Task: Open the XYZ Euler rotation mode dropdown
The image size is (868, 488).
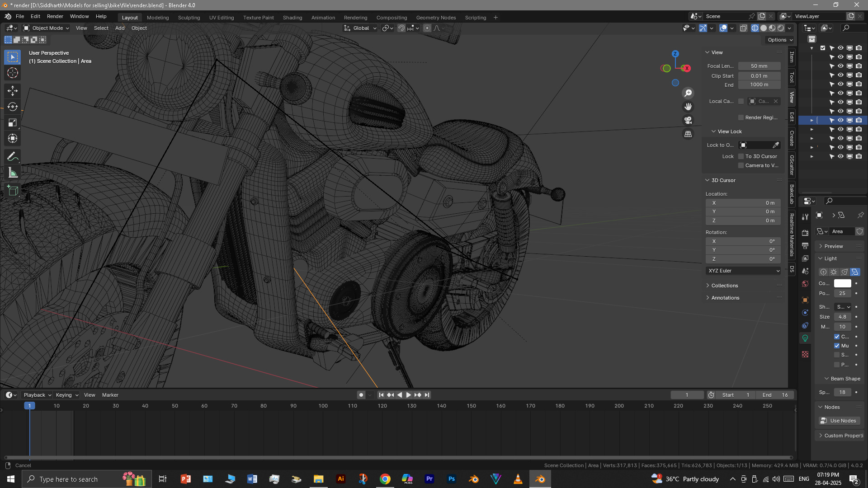Action: [743, 271]
